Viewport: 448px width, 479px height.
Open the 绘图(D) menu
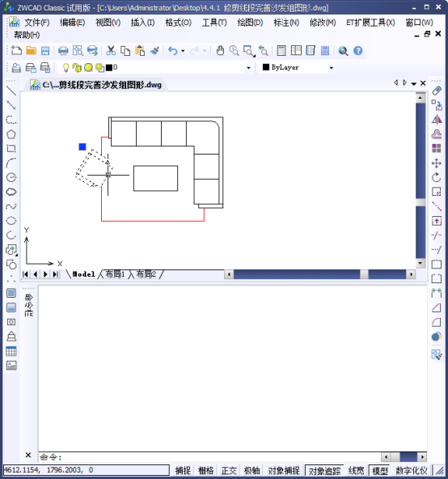pos(250,23)
